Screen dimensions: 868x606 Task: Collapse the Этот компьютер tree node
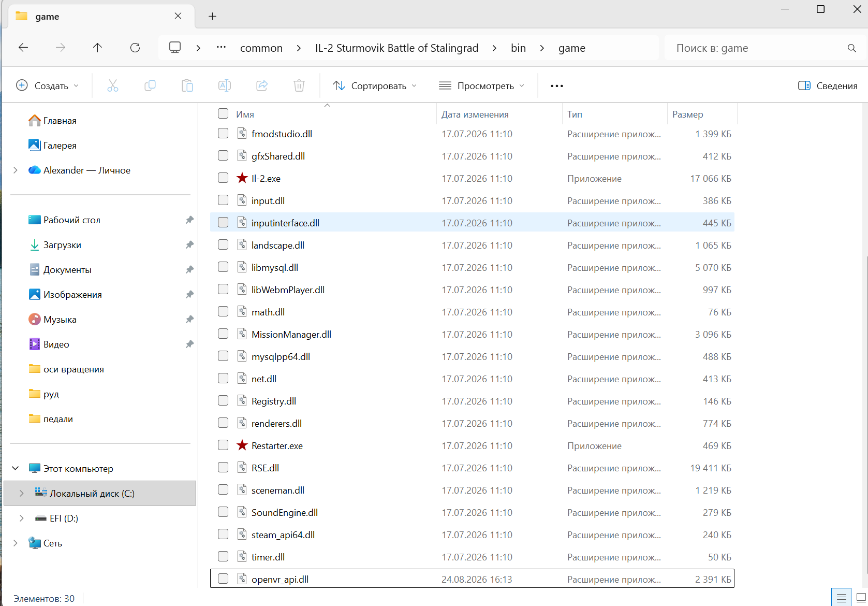tap(16, 468)
